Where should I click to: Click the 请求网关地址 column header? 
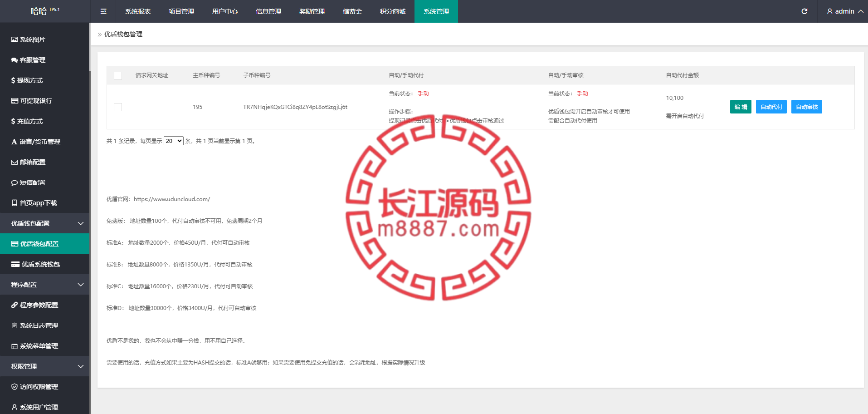152,75
